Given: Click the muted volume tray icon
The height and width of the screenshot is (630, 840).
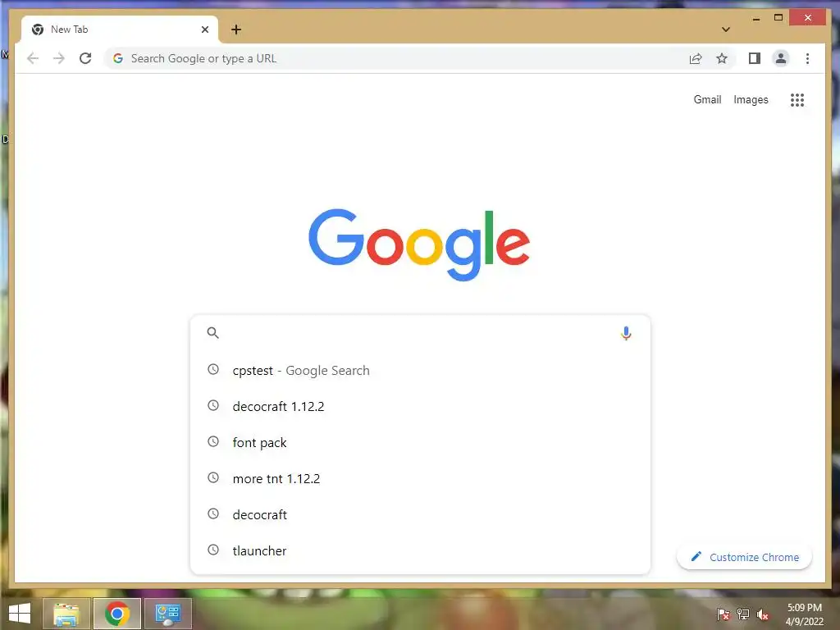Looking at the screenshot, I should point(763,614).
